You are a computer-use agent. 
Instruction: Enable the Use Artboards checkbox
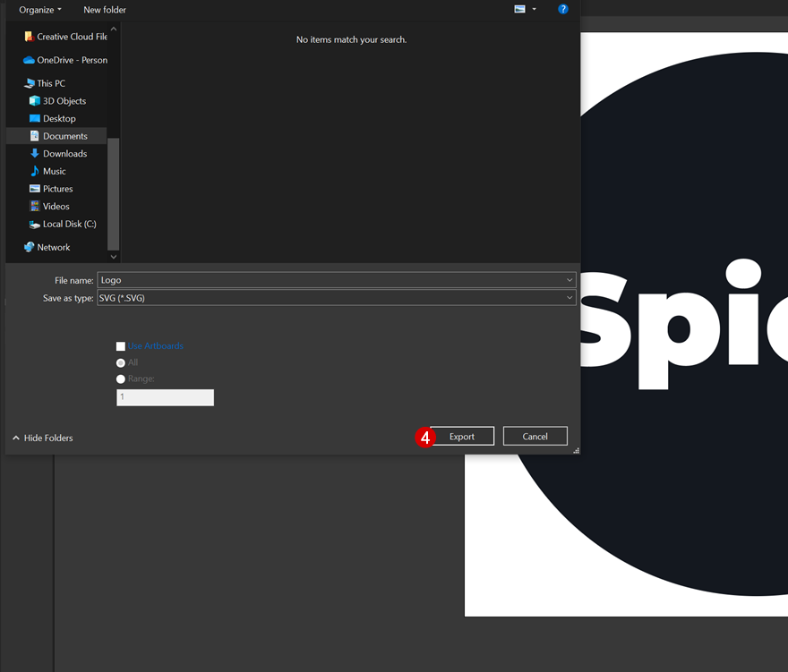pyautogui.click(x=121, y=345)
